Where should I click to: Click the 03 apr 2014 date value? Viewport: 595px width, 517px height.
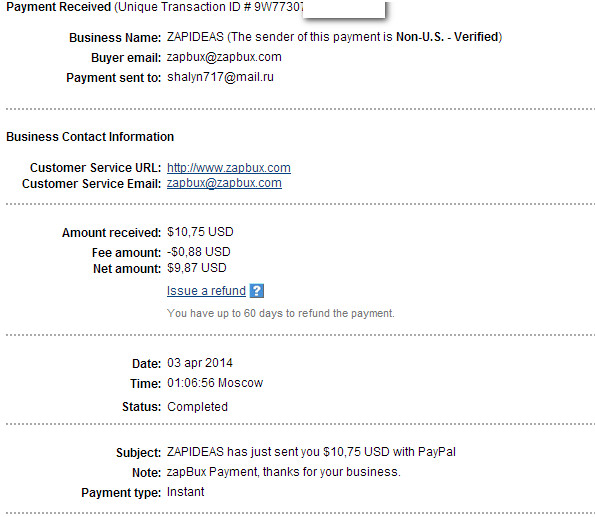coord(200,363)
